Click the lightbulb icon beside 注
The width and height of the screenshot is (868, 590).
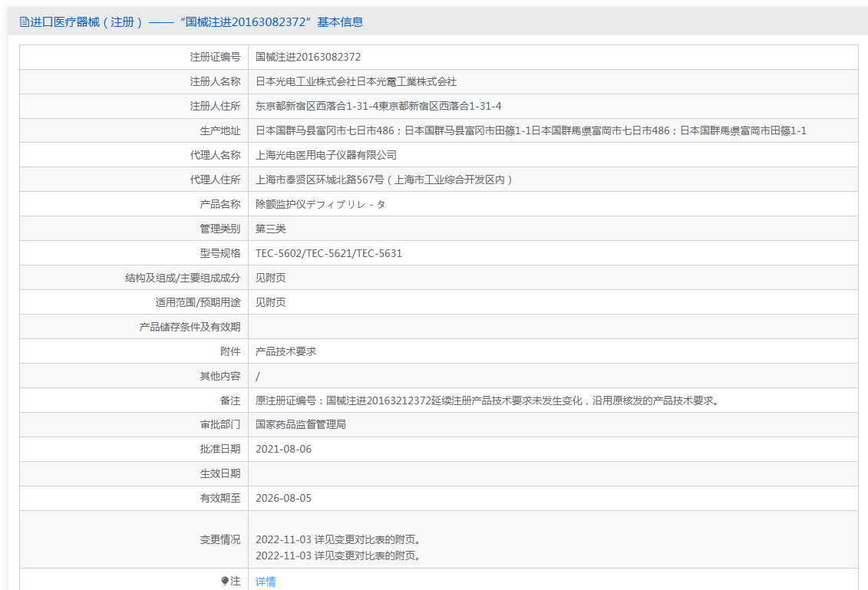point(225,581)
